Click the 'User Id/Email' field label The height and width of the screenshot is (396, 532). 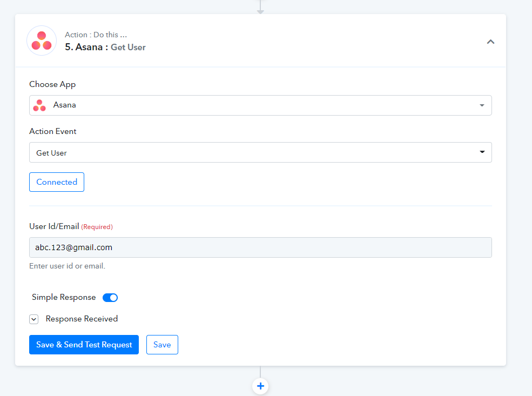[54, 226]
